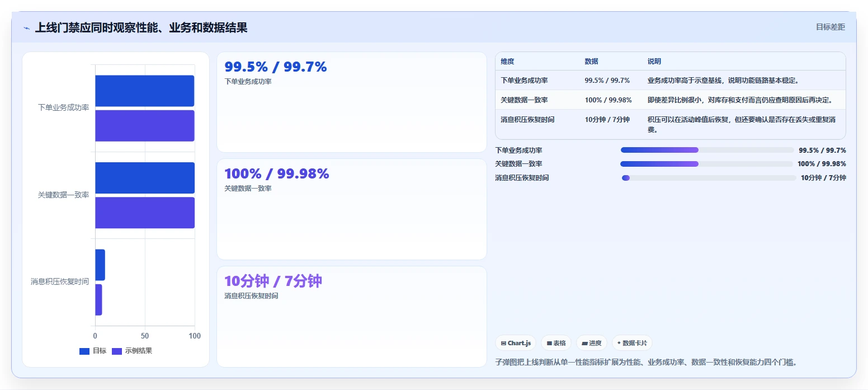
Task: Click the 关键数据一致率 progress bar
Action: coord(706,164)
